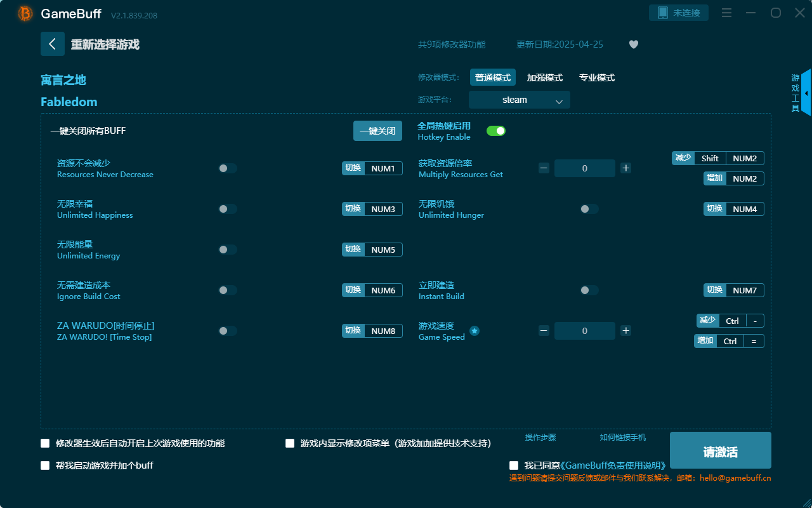
Task: Decrease the Game Speed value
Action: 544,331
